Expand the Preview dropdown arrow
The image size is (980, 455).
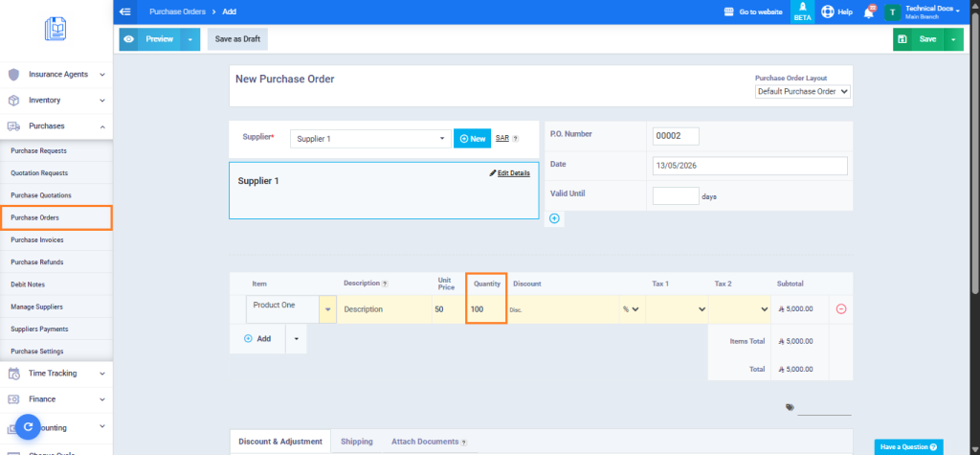click(x=190, y=39)
